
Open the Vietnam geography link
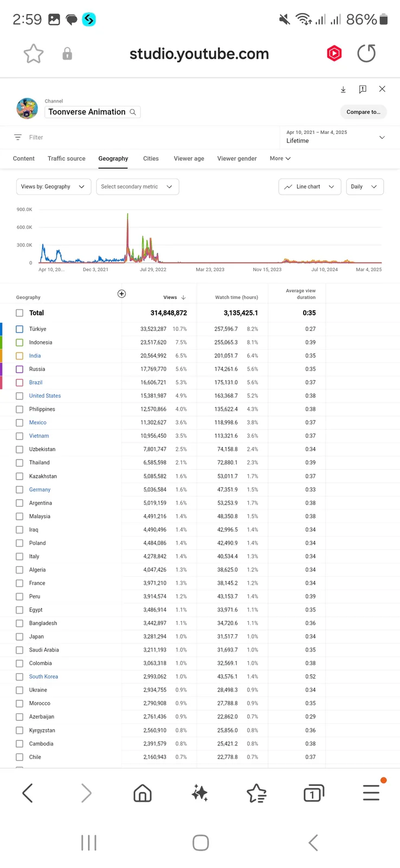click(x=39, y=436)
